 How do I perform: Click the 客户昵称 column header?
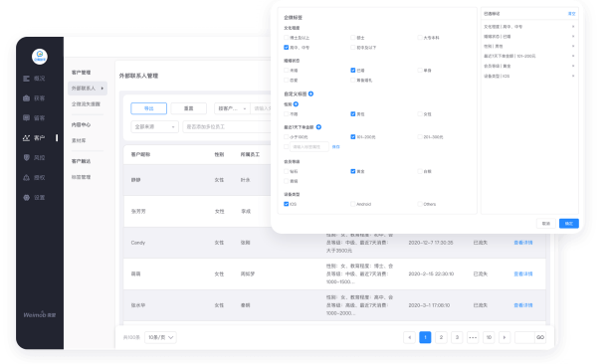coord(140,154)
